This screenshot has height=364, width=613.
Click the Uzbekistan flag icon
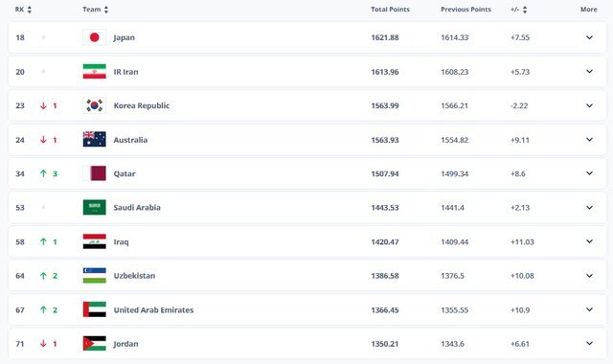point(94,276)
